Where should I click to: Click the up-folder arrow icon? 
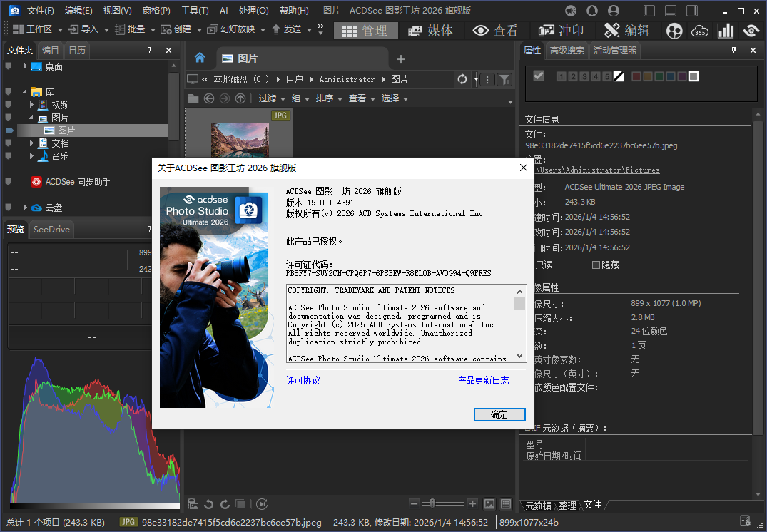point(240,98)
